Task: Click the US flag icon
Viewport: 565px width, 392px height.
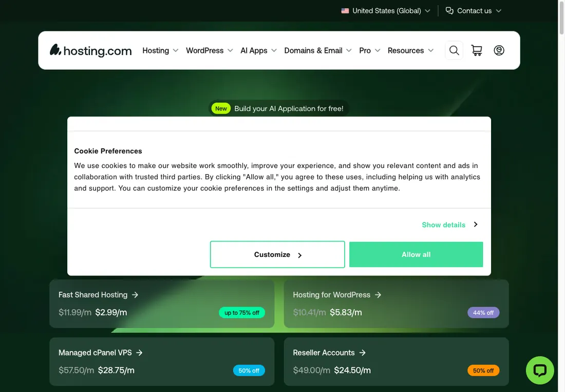Action: [x=345, y=11]
